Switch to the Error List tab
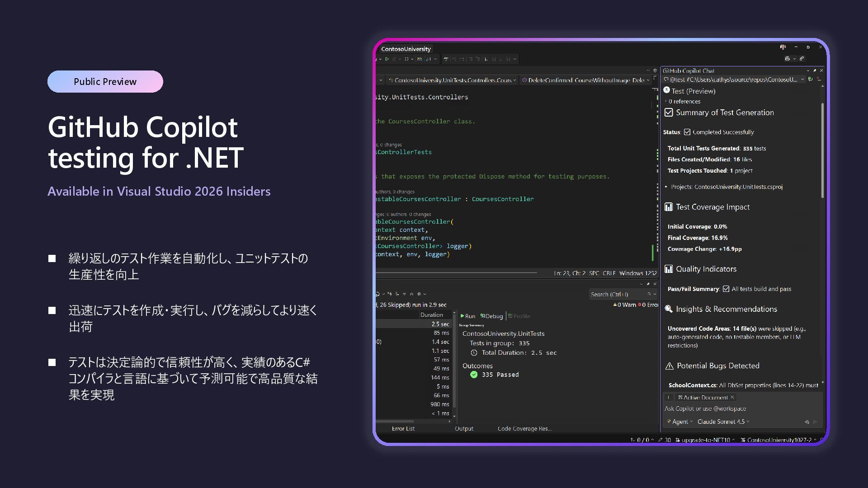This screenshot has height=488, width=868. (x=403, y=429)
